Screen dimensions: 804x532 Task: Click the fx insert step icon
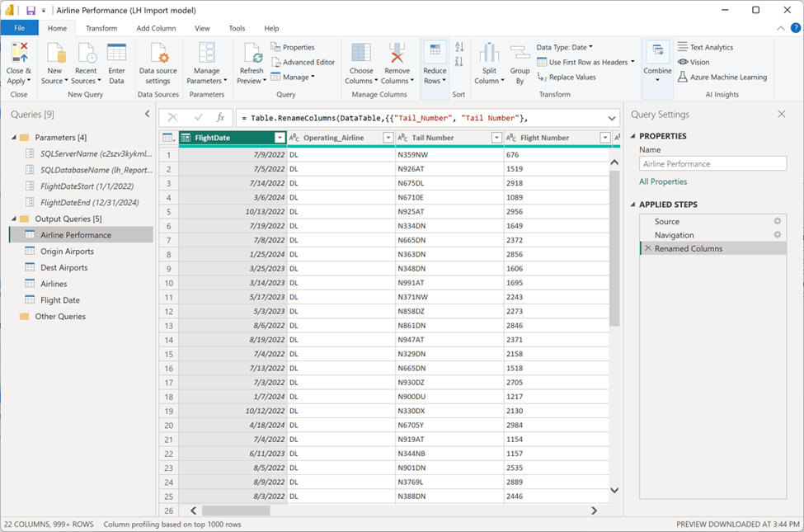coord(220,117)
